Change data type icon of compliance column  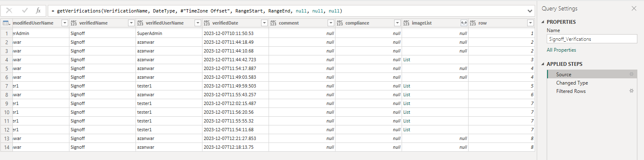(340, 23)
